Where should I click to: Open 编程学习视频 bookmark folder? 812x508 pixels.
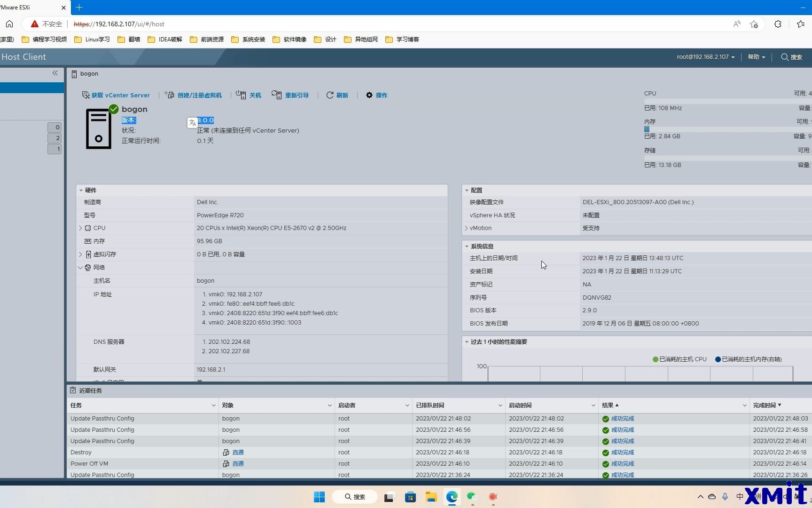coord(44,40)
